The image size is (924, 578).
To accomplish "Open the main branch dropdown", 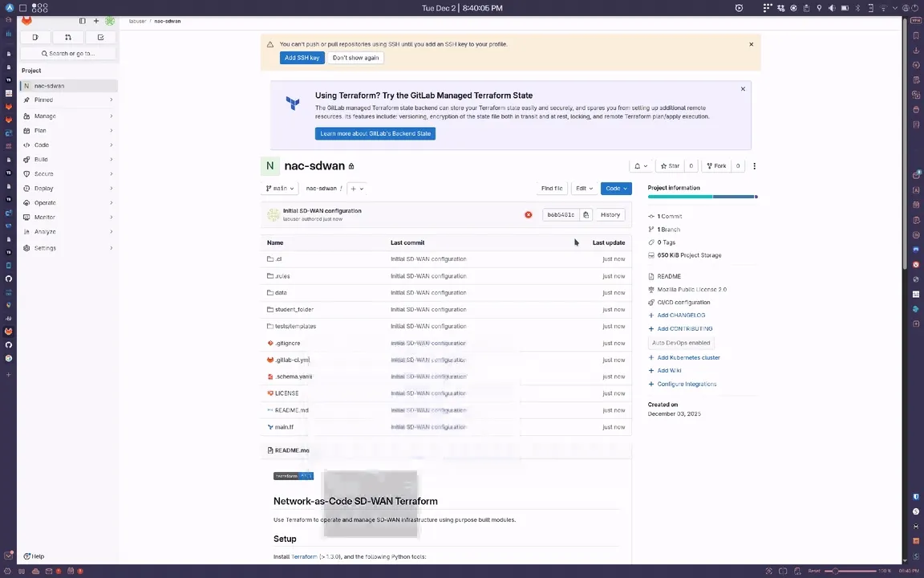I will [x=280, y=188].
